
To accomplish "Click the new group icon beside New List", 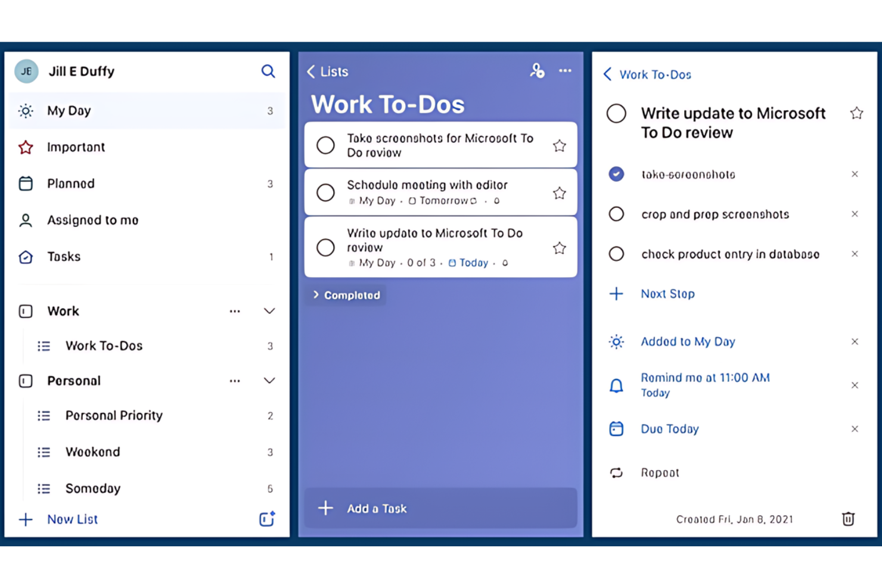I will pyautogui.click(x=267, y=519).
